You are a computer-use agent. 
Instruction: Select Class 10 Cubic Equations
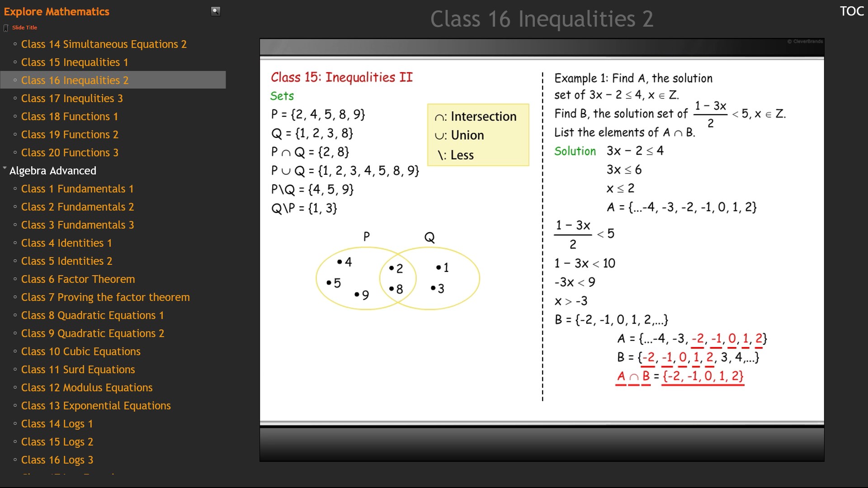pos(80,352)
